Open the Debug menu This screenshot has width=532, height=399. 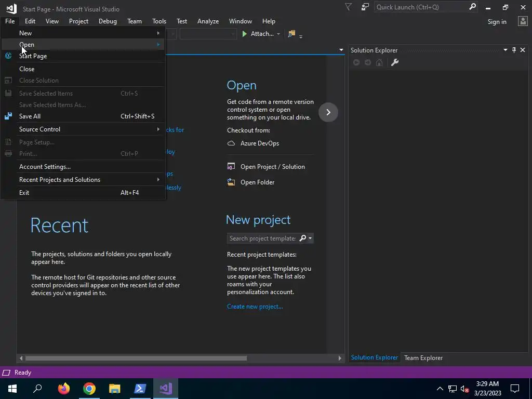pyautogui.click(x=108, y=21)
